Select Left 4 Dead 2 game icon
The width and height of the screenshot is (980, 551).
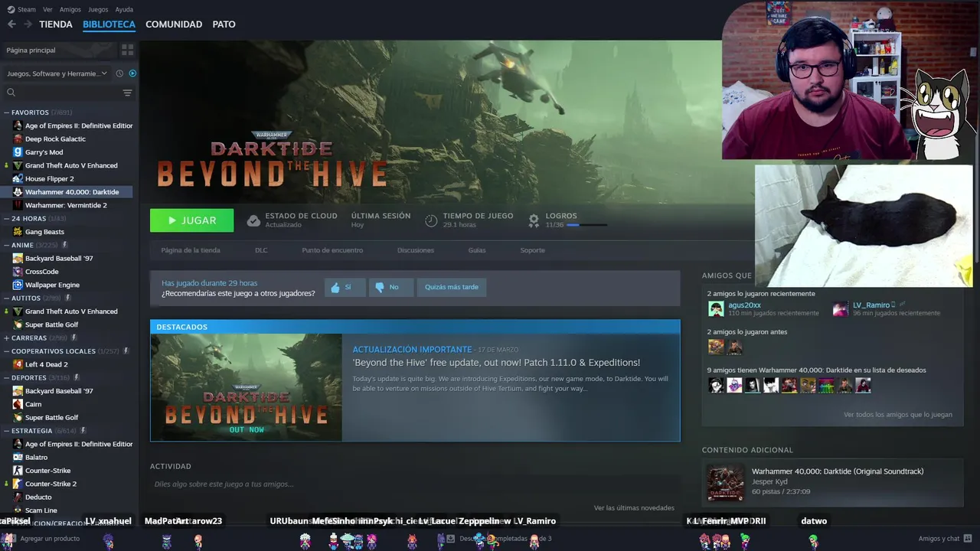tap(18, 364)
